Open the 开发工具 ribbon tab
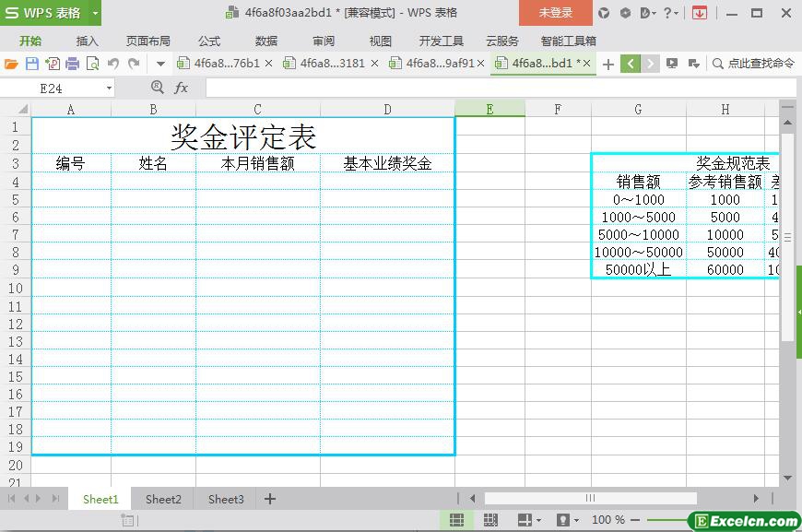Screen dimensions: 802x532 (442, 41)
